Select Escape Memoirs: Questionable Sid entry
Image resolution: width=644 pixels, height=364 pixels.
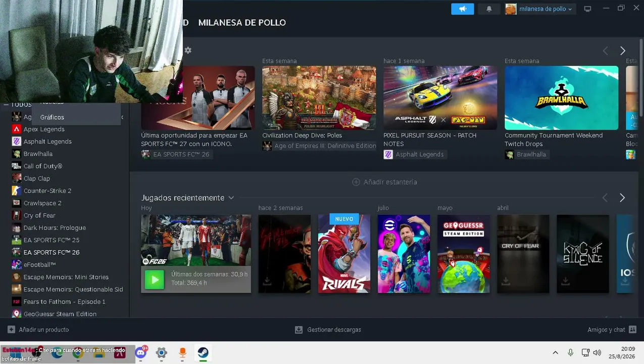[73, 289]
